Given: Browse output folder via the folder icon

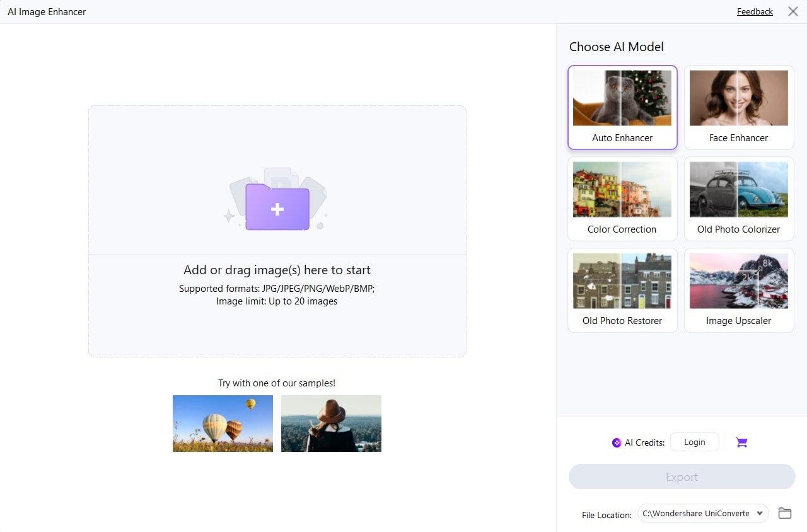Looking at the screenshot, I should (785, 513).
